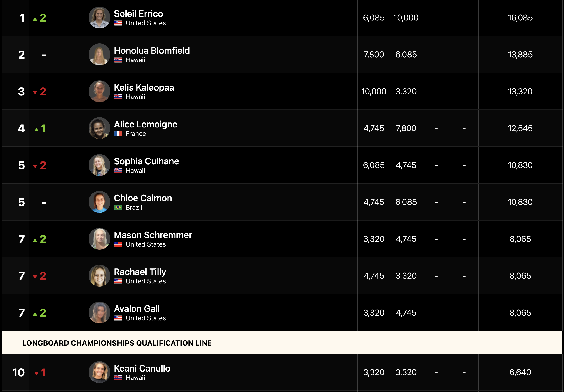Click the United States flag under Soleil Errico
Viewport: 564px width, 392px height.
(118, 23)
